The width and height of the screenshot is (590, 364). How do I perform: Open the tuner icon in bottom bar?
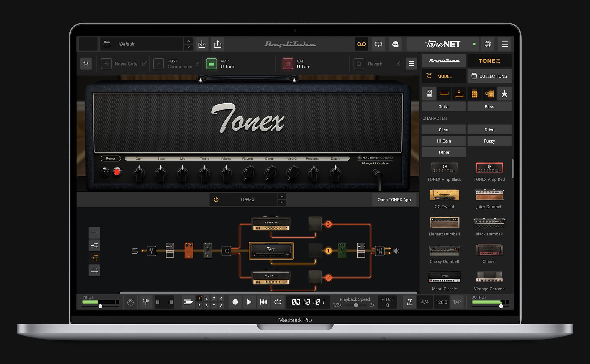tap(146, 302)
